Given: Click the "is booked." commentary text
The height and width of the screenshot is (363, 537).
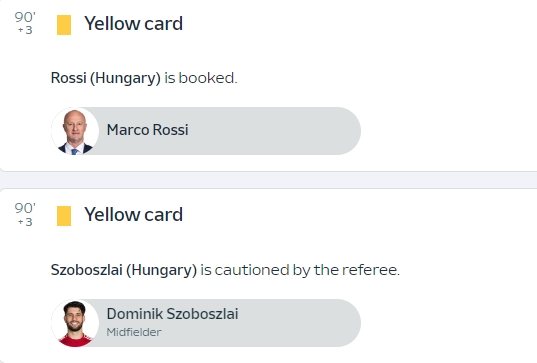Looking at the screenshot, I should click(x=201, y=78).
